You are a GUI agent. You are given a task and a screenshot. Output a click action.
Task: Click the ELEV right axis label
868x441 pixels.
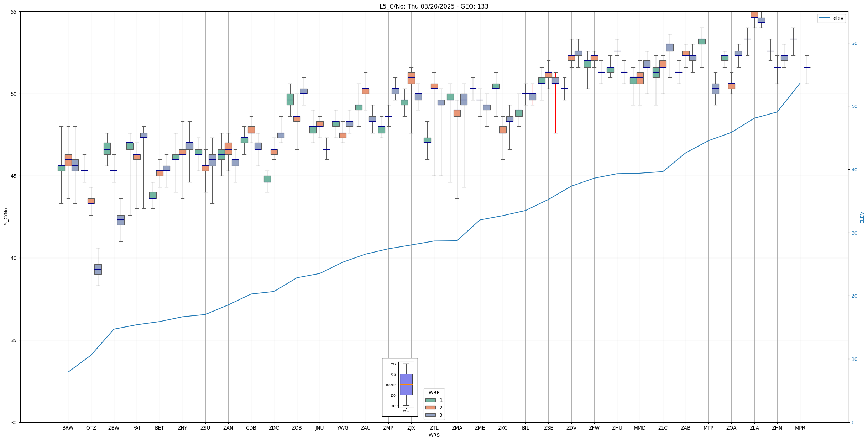point(862,217)
